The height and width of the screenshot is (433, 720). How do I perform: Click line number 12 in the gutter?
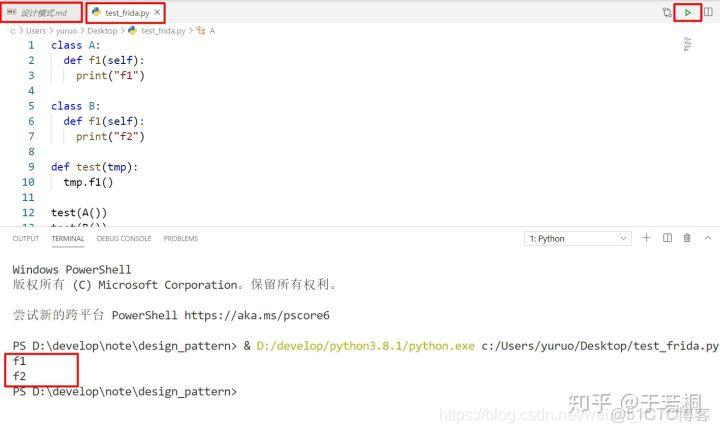(28, 213)
